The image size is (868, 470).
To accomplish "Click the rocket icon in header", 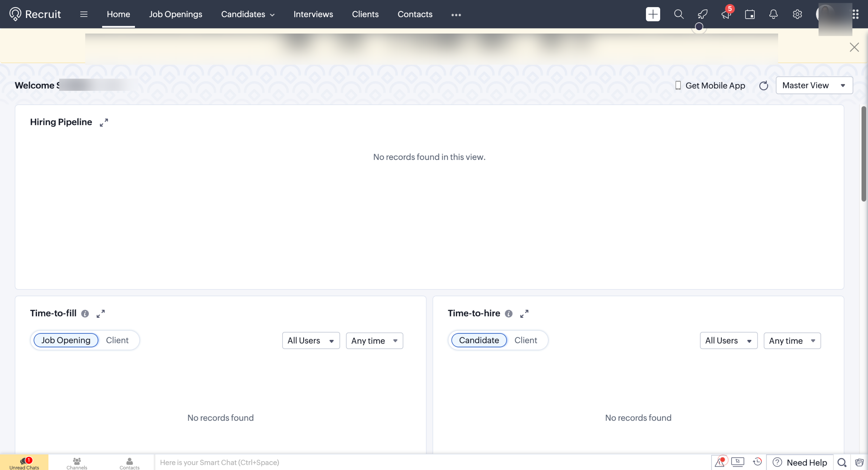I will (702, 14).
